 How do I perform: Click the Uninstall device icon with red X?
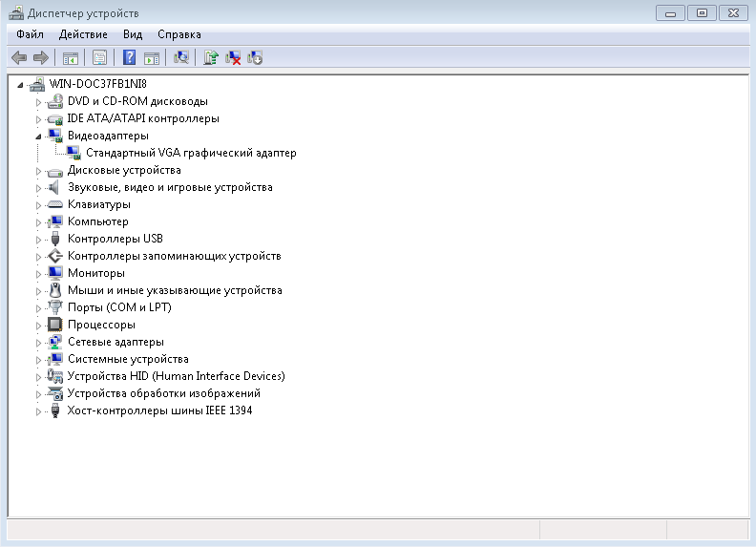coord(233,57)
